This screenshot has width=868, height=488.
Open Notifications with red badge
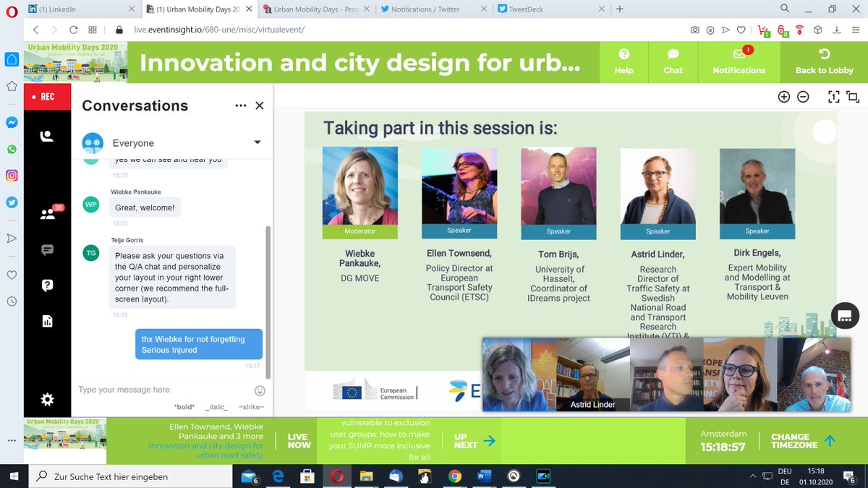point(739,61)
